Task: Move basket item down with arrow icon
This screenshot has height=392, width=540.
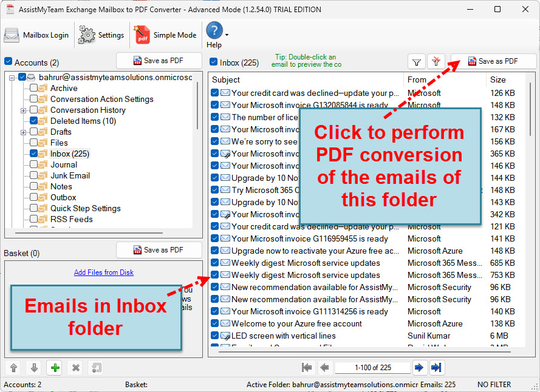Action: pos(34,368)
